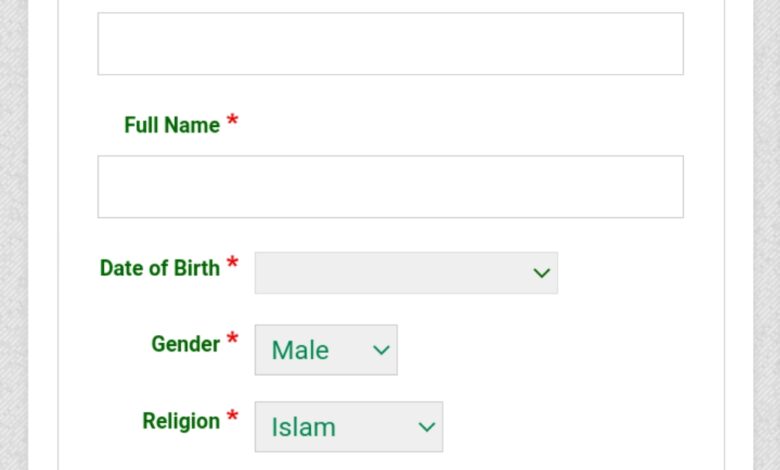Click the Religion field label

[x=181, y=421]
